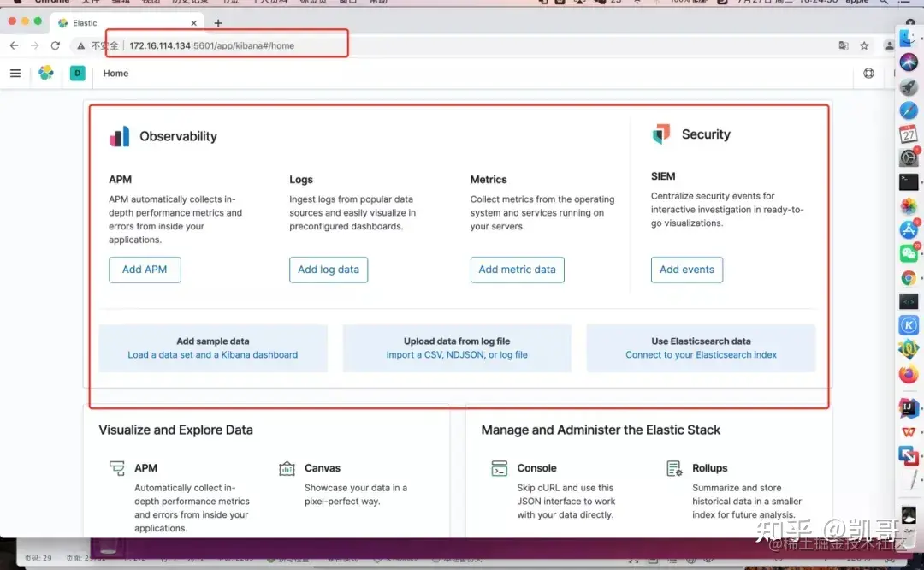924x570 pixels.
Task: Open the Kibana hamburger navigation menu
Action: point(15,73)
